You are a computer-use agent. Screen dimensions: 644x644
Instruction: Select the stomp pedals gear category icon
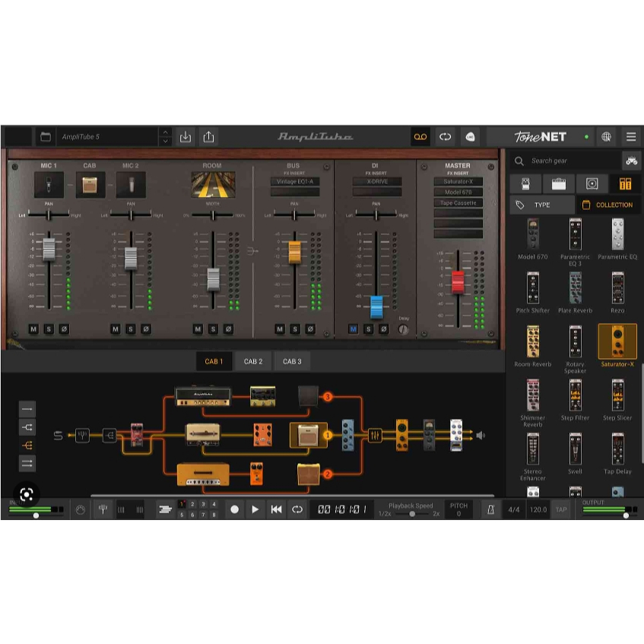pyautogui.click(x=525, y=184)
